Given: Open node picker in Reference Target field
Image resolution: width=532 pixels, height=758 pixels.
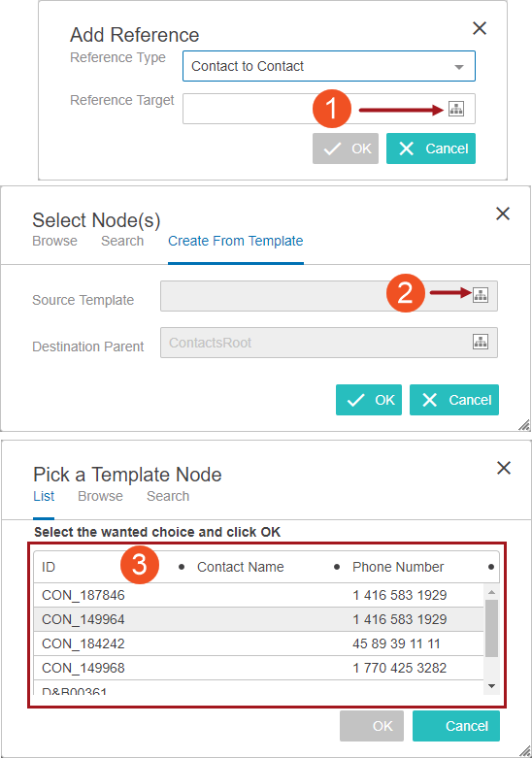Looking at the screenshot, I should (x=456, y=109).
